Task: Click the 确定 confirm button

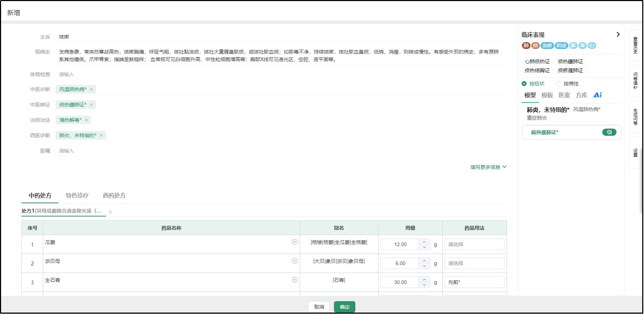Action: tap(344, 307)
